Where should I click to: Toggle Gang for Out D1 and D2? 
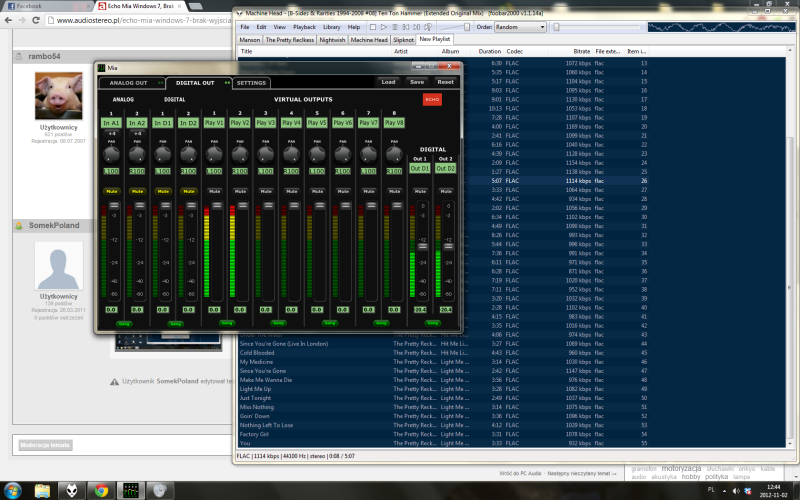pos(433,323)
